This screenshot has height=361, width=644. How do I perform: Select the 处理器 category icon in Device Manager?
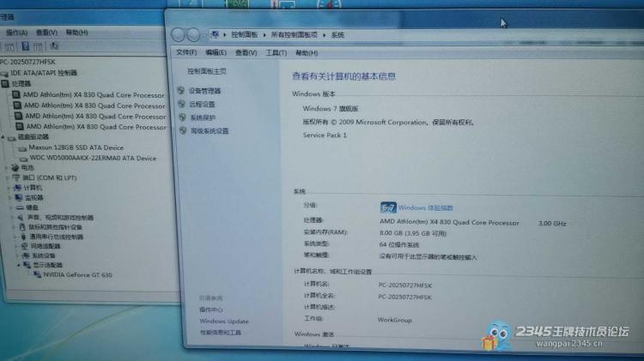pyautogui.click(x=5, y=84)
